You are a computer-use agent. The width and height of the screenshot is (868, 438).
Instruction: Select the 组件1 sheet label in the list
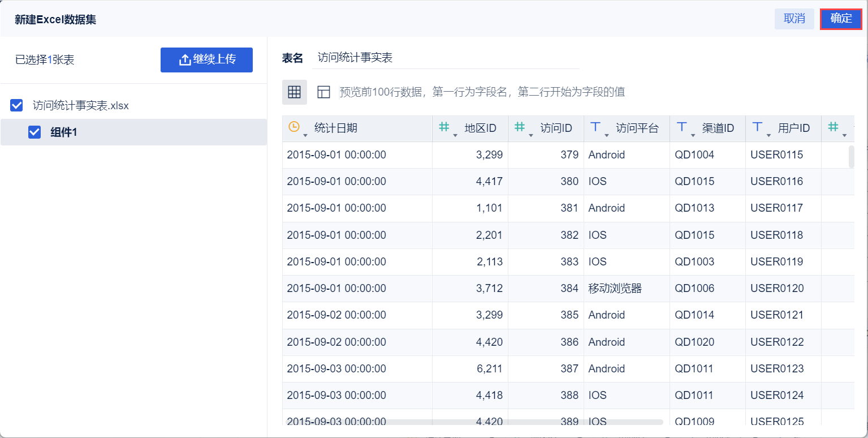pos(63,132)
